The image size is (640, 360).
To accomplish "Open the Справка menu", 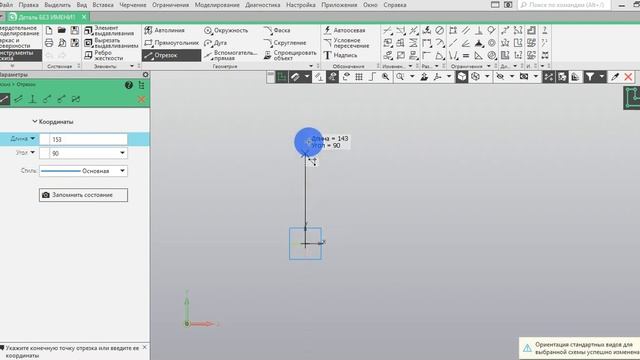I will coord(395,5).
